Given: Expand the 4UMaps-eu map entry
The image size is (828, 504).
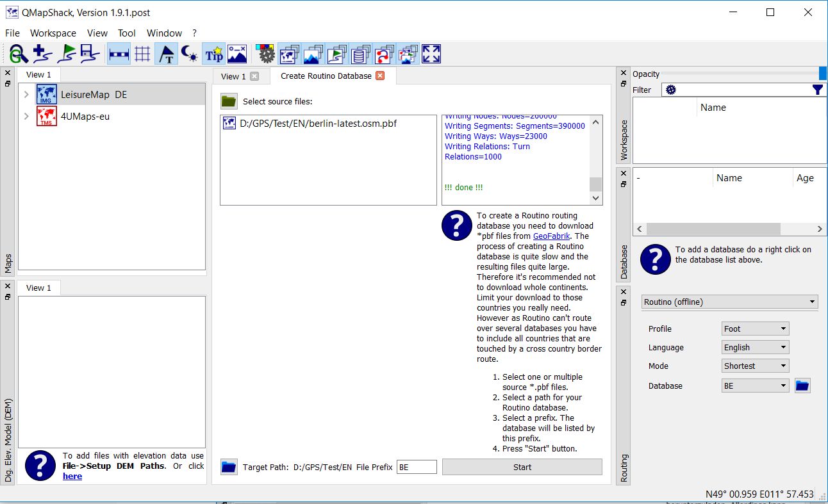Looking at the screenshot, I should pos(26,117).
